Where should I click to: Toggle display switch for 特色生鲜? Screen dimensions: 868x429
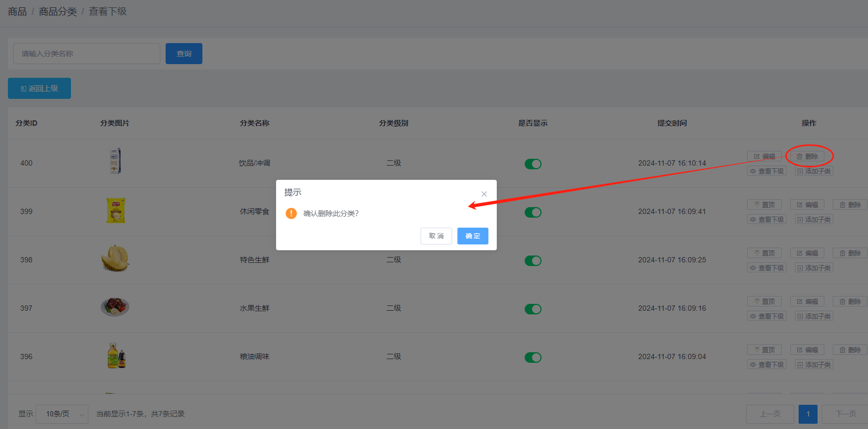tap(533, 261)
